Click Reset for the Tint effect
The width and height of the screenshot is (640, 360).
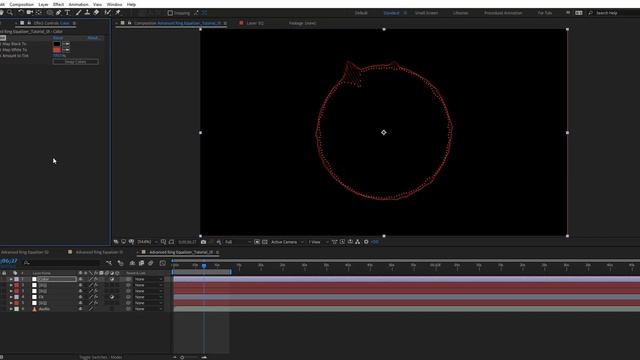point(58,38)
